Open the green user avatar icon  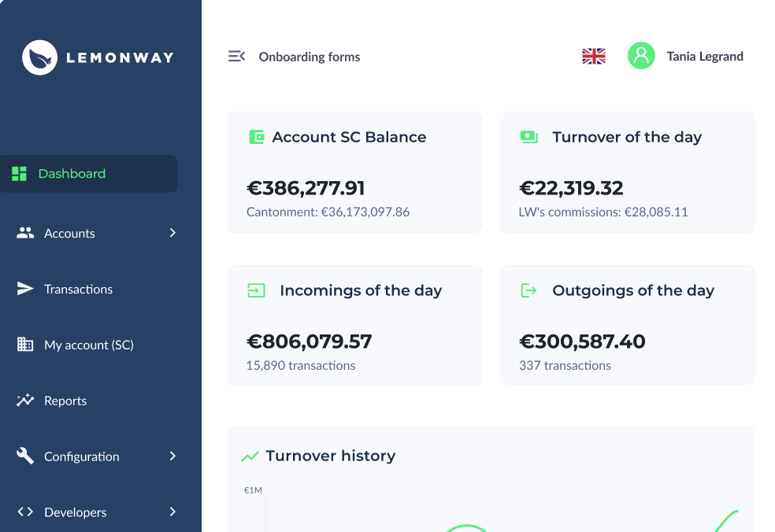pos(641,56)
